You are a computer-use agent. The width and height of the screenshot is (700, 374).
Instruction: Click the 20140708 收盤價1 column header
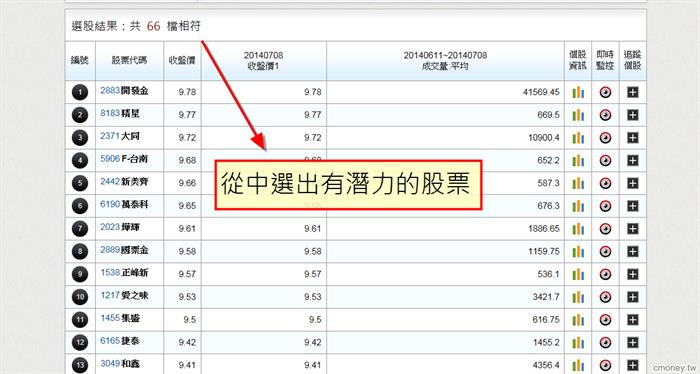[x=263, y=61]
